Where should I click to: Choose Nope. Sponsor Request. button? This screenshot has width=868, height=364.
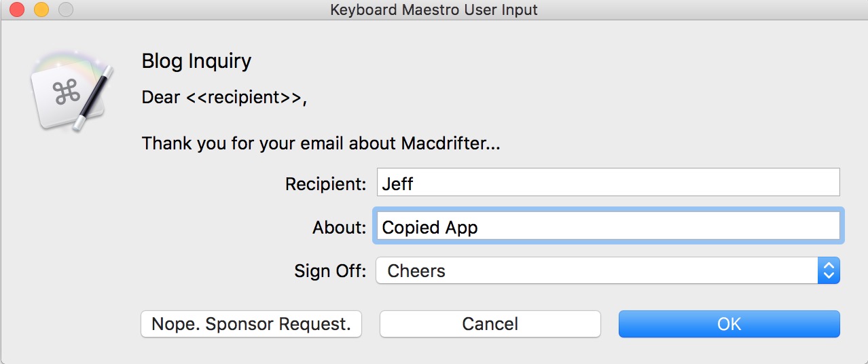pos(251,324)
